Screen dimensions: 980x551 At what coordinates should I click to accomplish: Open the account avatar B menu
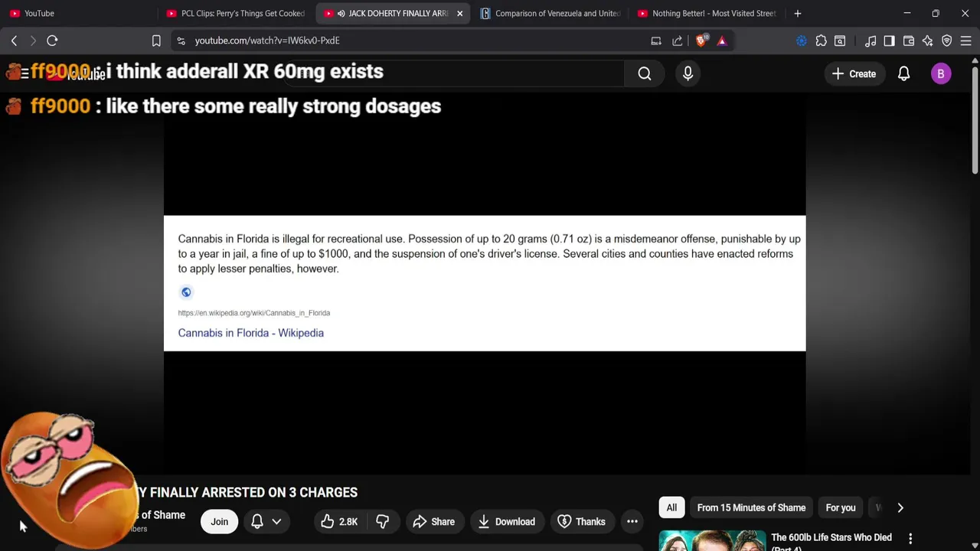[x=941, y=73]
